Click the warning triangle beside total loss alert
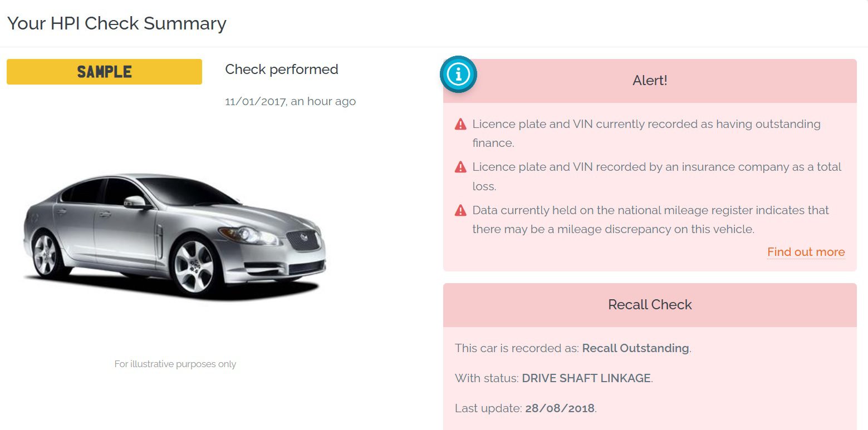Viewport: 868px width, 430px height. tap(460, 167)
